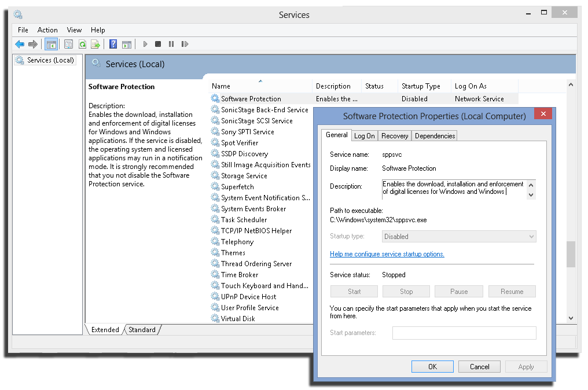Screen dimensions: 588x390
Task: Switch to the Extended view tab
Action: click(105, 330)
